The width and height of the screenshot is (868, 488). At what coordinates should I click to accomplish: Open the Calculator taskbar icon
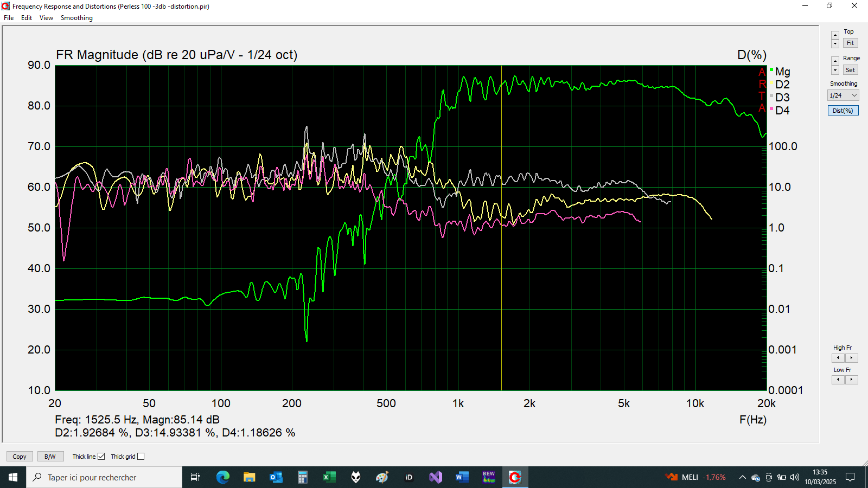pyautogui.click(x=302, y=477)
